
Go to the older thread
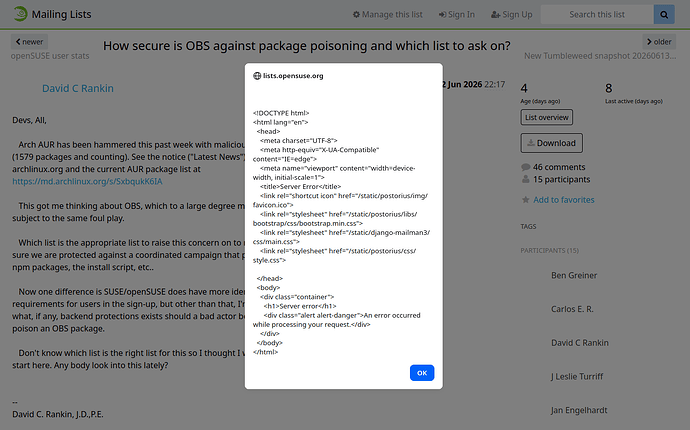[x=659, y=42]
